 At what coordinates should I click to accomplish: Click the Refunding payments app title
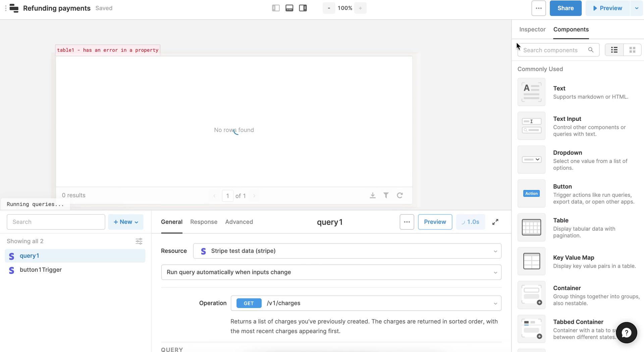coord(57,8)
